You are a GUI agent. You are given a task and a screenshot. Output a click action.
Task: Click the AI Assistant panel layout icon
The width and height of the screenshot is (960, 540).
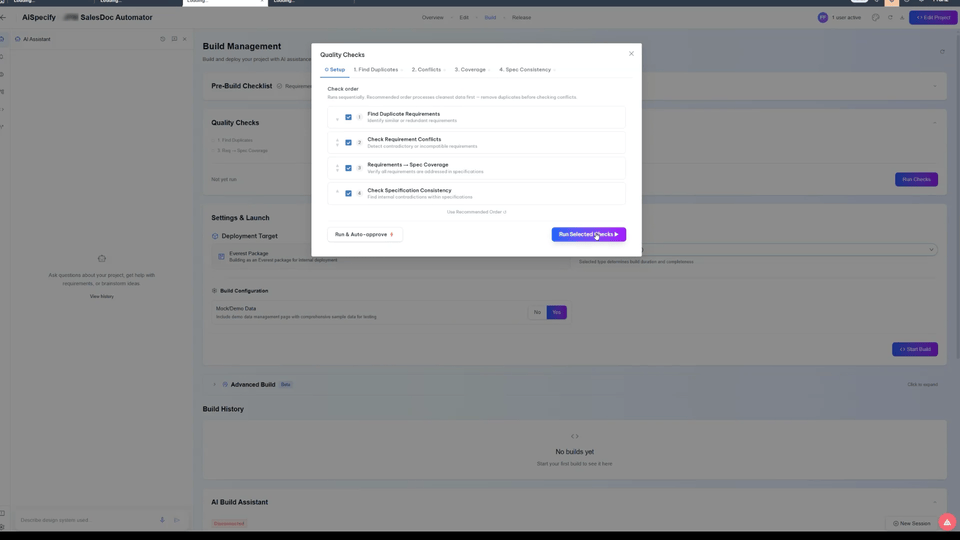(x=174, y=39)
